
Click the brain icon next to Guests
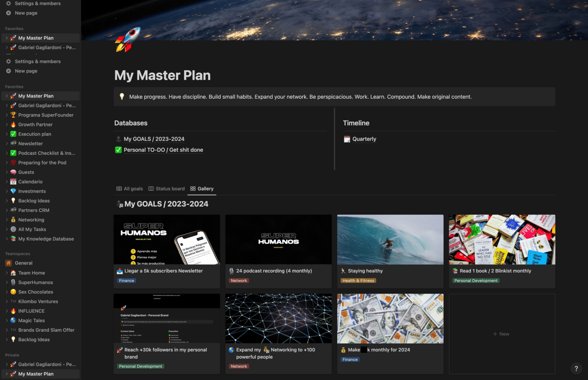point(13,172)
